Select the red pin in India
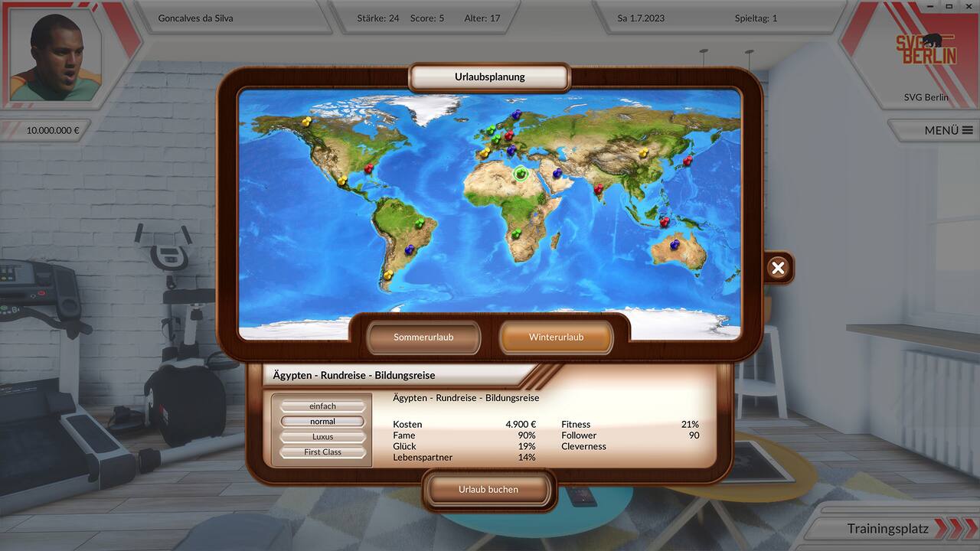This screenshot has width=980, height=551. [x=598, y=187]
